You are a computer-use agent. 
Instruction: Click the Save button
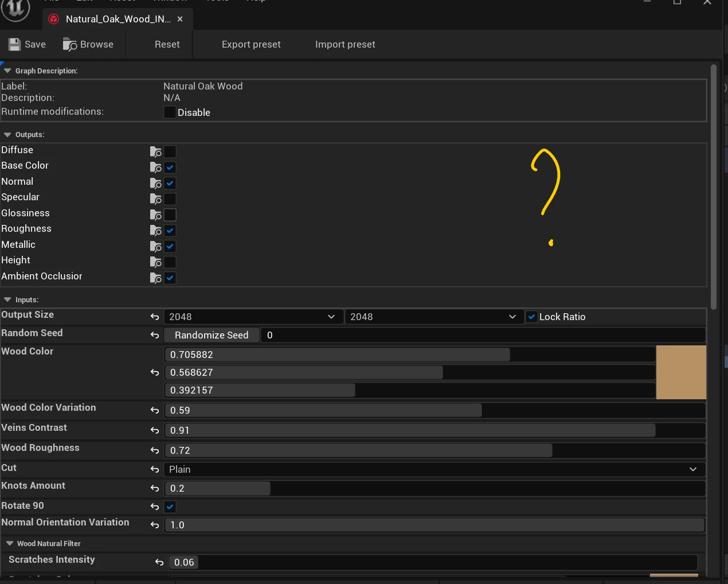point(27,44)
